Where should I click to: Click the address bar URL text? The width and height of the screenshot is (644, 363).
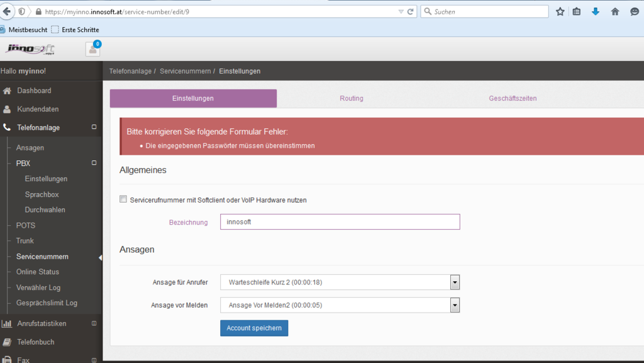tap(117, 12)
